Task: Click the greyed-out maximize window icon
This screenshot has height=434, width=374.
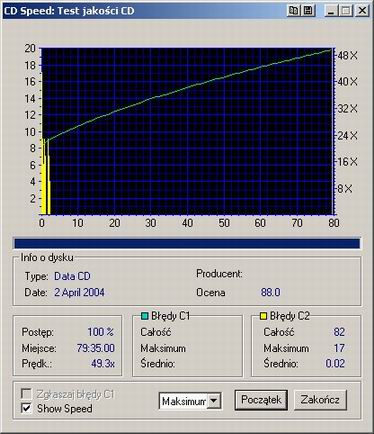Action: click(x=346, y=11)
